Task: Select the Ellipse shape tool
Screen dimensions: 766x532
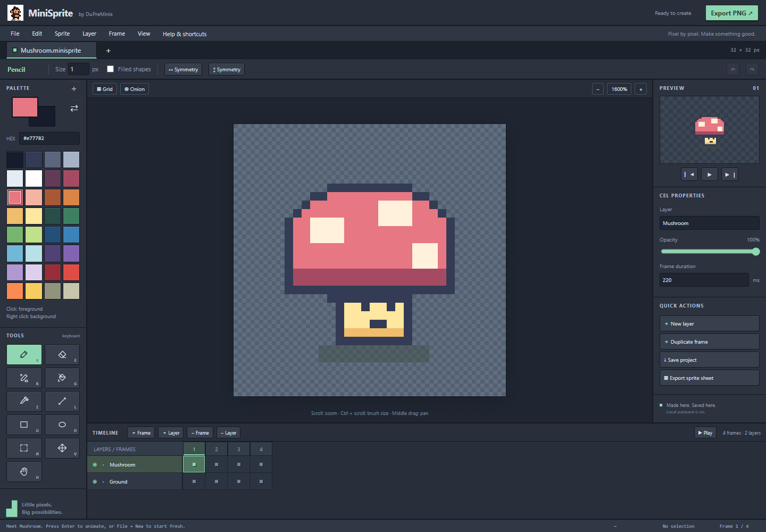Action: click(62, 425)
